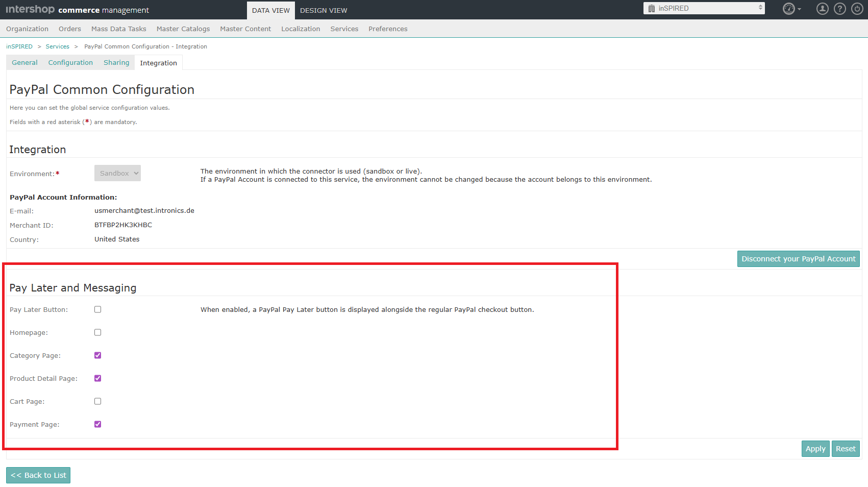Click the building icon in site selector
This screenshot has width=868, height=487.
tap(652, 8)
